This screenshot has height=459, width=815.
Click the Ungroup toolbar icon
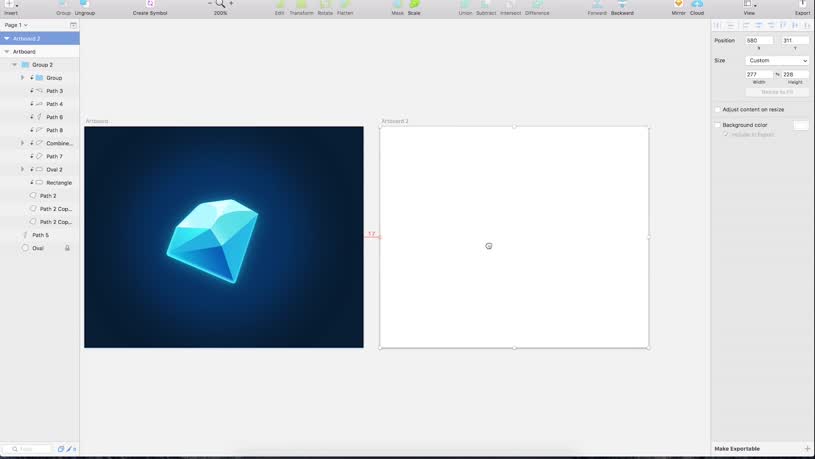pyautogui.click(x=85, y=4)
